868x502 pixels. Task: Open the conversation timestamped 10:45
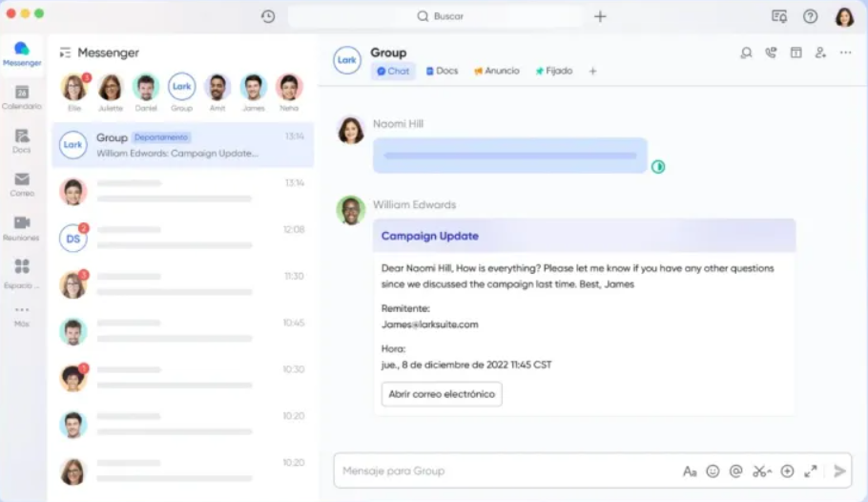click(x=183, y=331)
